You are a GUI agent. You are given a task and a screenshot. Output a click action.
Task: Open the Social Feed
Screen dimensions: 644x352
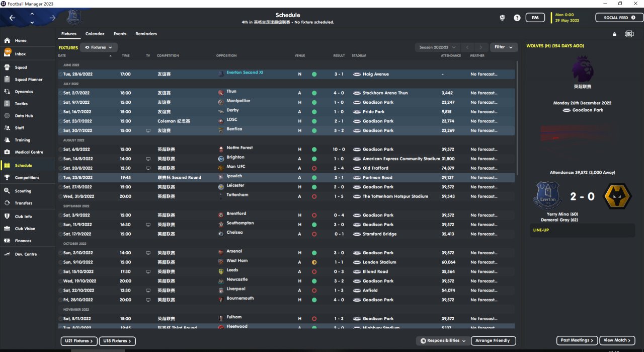[619, 18]
